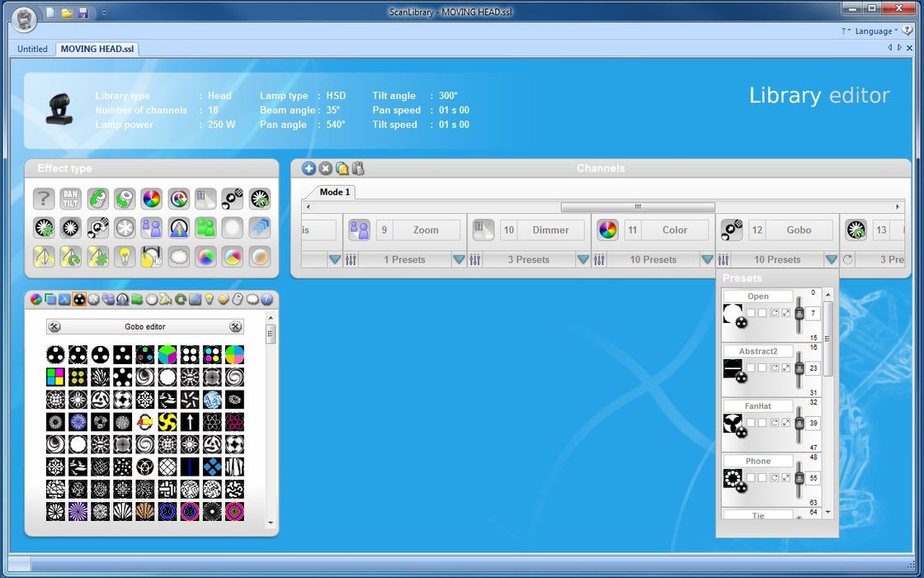The height and width of the screenshot is (578, 924).
Task: Open the help question mark editor icon
Action: (x=266, y=300)
